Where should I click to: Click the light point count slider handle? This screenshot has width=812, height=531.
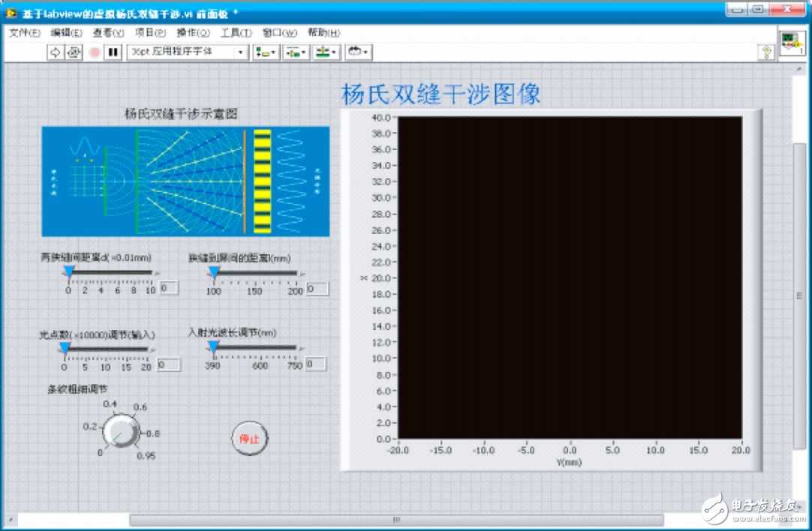coord(65,349)
